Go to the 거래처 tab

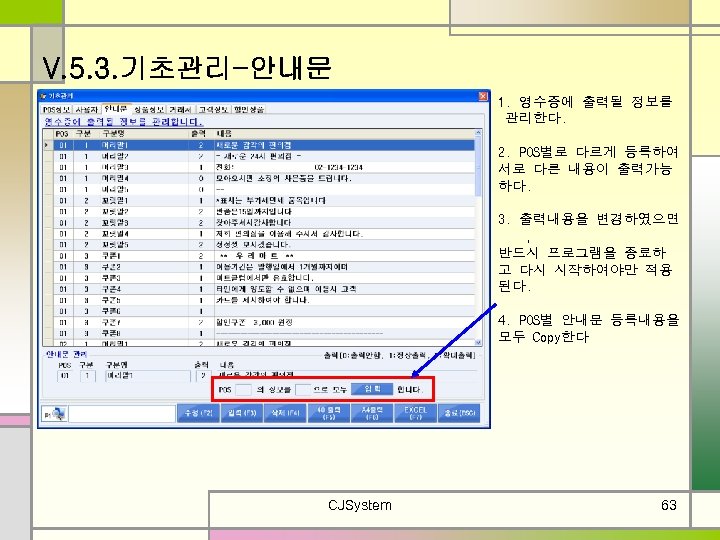tap(180, 110)
